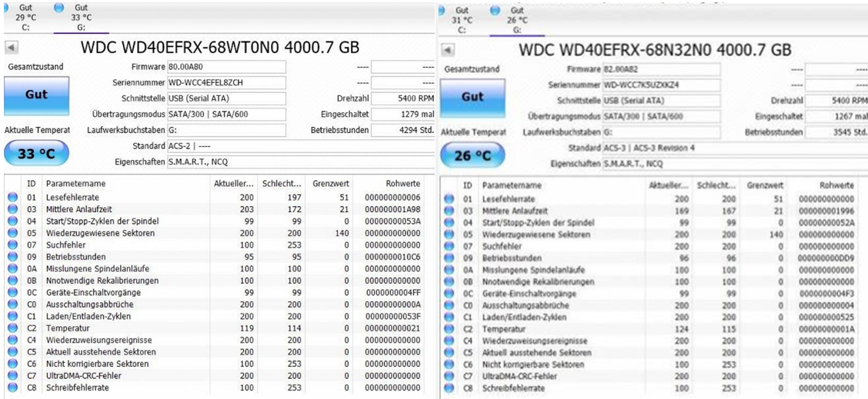Click Mittlere Anlaufzeit status orb in left window
The width and height of the screenshot is (868, 399).
tap(12, 209)
